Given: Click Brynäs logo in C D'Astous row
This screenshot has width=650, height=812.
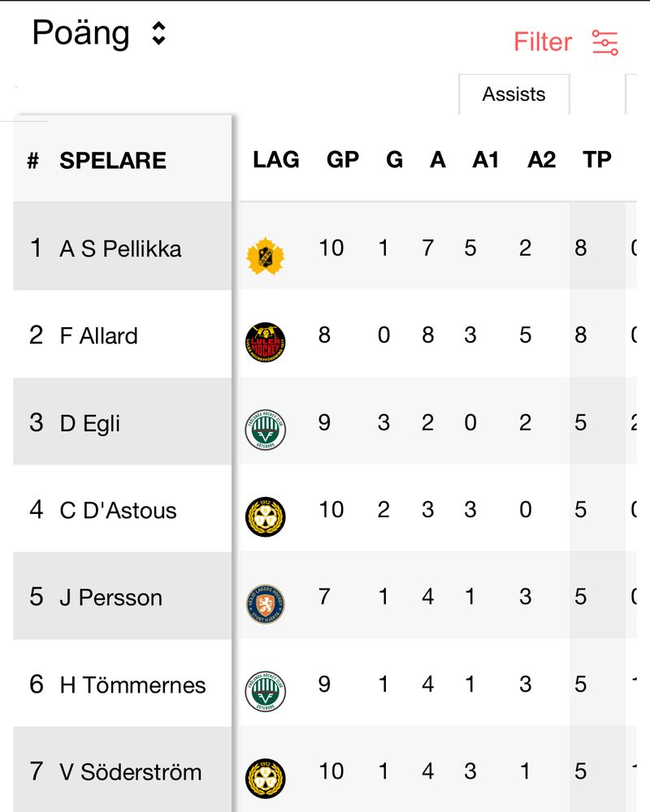Looking at the screenshot, I should [x=266, y=516].
